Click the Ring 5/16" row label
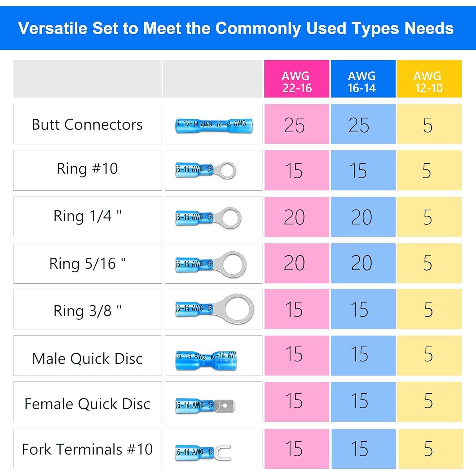 tap(87, 263)
